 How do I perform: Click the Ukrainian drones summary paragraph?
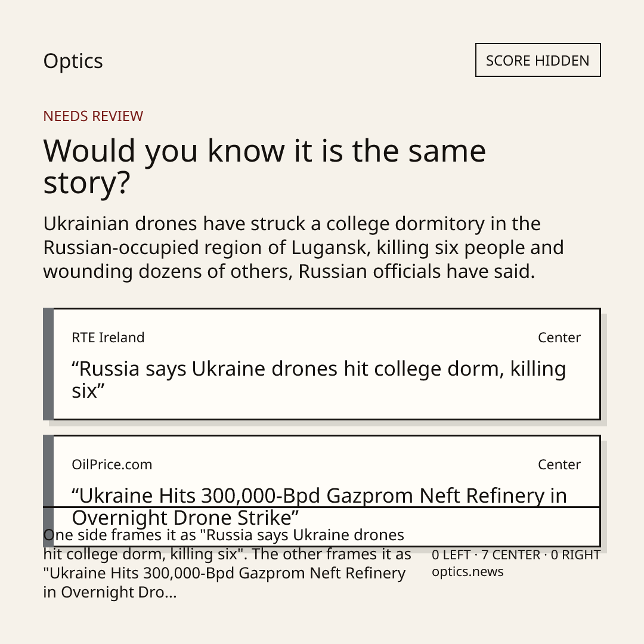point(304,247)
